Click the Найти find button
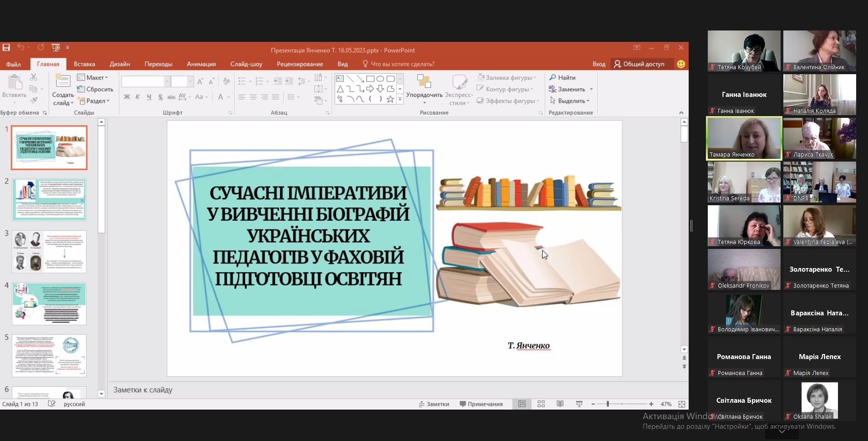The image size is (868, 441). coord(563,78)
